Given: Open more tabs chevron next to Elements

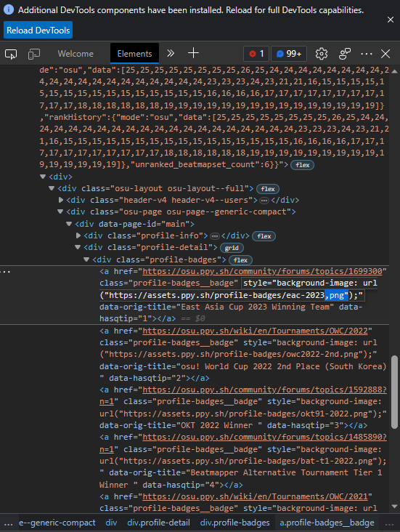Looking at the screenshot, I should [x=171, y=53].
